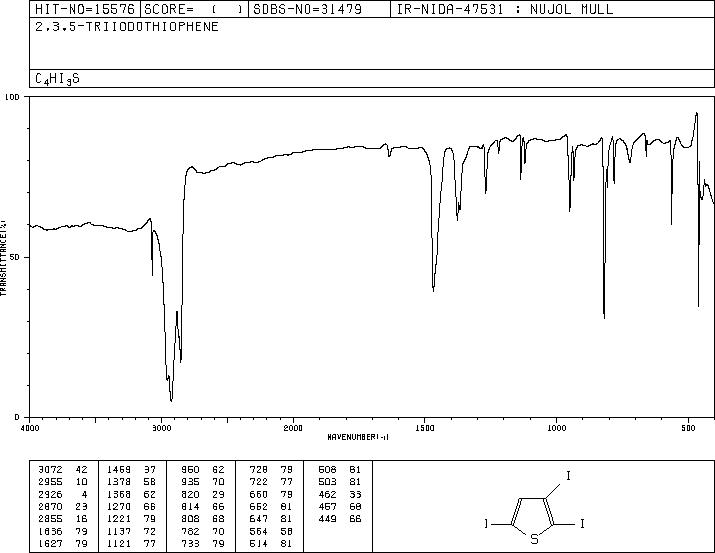Click the 449 peak entry in the table
The image size is (715, 553).
pos(327,519)
